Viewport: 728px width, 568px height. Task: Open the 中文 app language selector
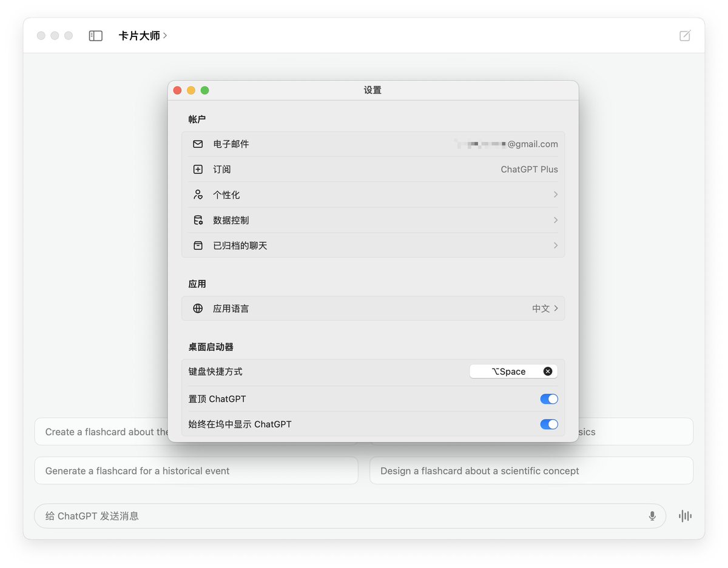click(x=545, y=309)
